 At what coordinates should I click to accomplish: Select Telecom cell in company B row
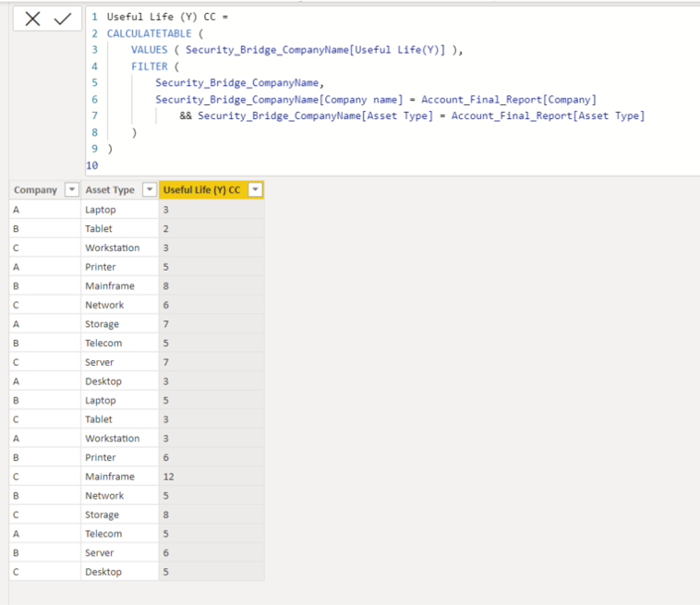click(120, 343)
